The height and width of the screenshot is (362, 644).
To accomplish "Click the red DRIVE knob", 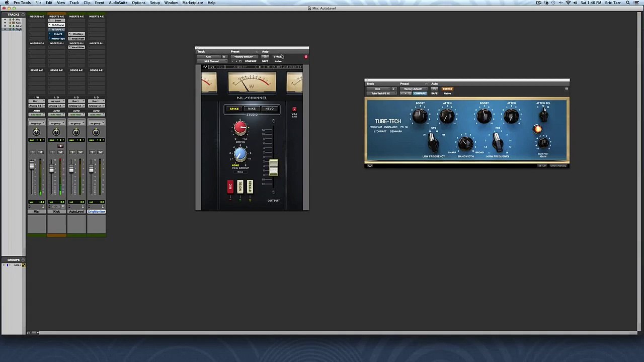I will coord(240,128).
